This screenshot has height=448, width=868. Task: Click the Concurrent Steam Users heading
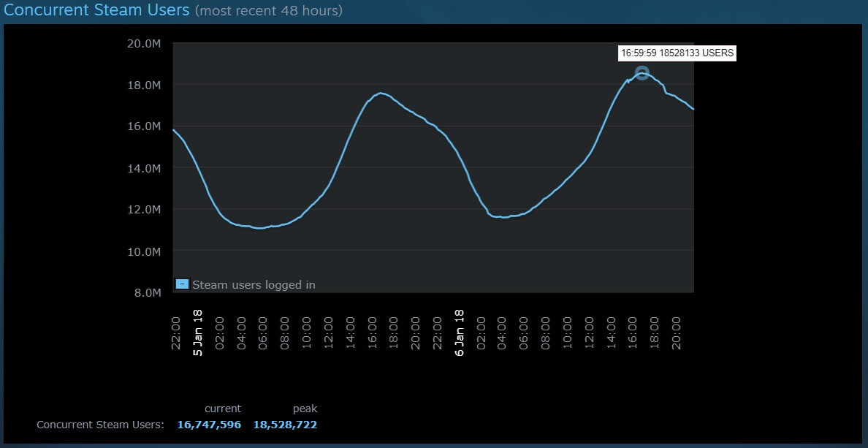click(97, 10)
